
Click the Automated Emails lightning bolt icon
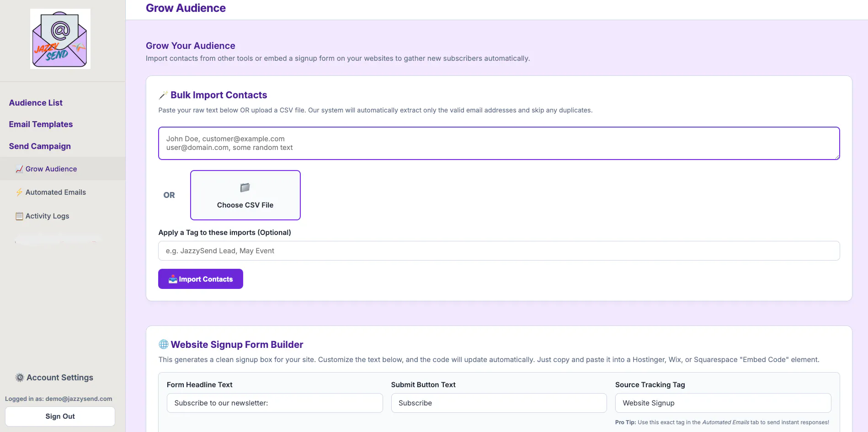[x=19, y=192]
